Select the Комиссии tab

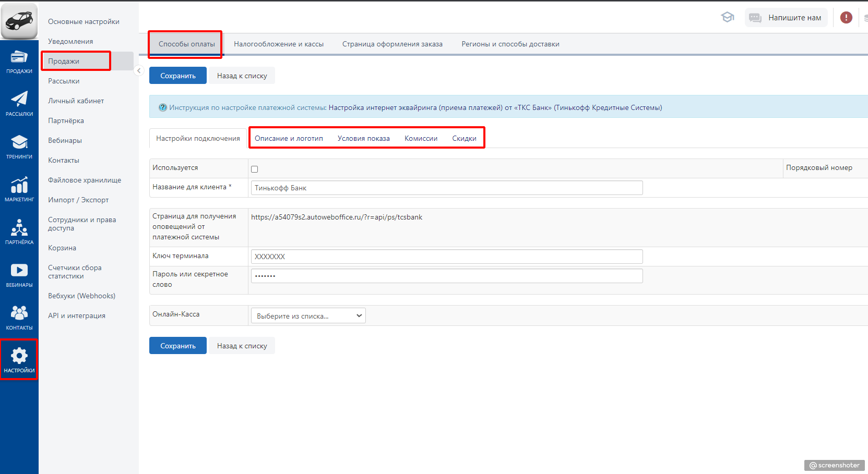click(421, 139)
